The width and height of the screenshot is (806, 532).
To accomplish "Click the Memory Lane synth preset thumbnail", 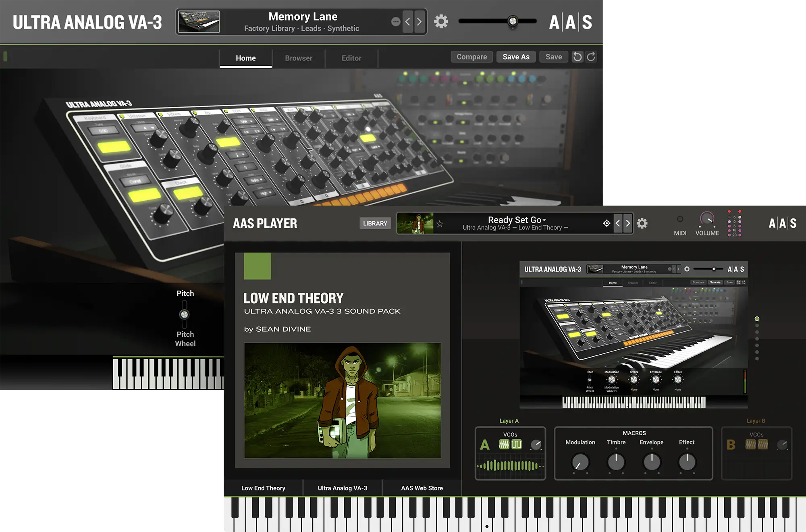I will click(x=199, y=21).
